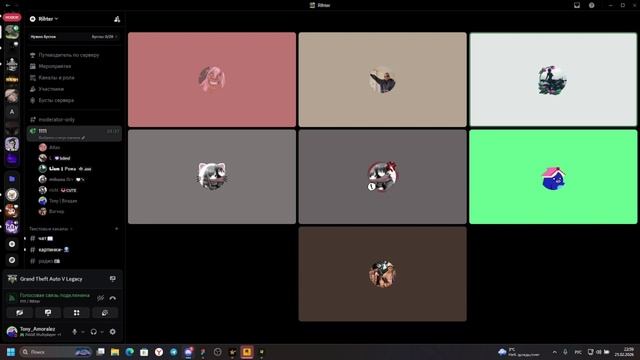Screen dimensions: 640x360
Task: Click the share screen button
Action: tap(48, 313)
